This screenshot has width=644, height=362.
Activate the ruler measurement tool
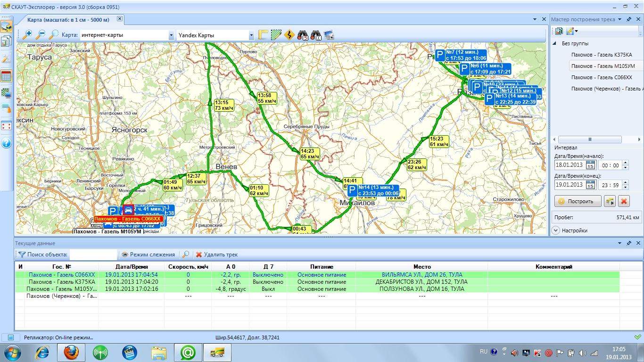coord(263,35)
